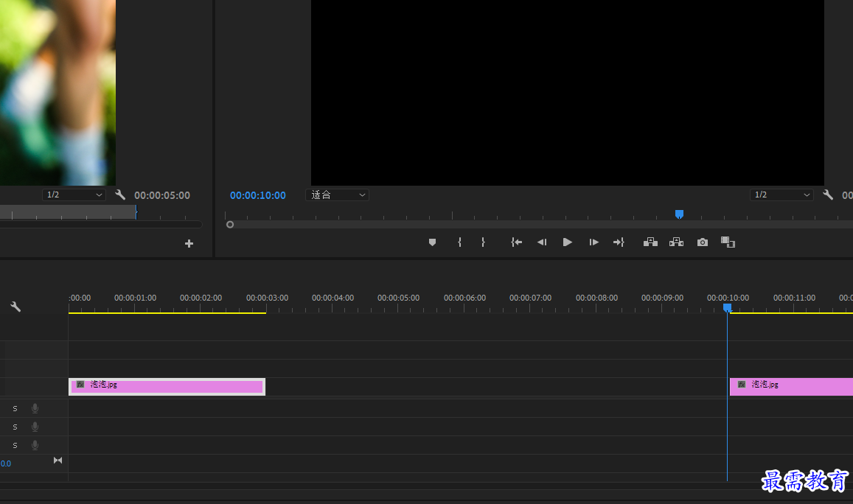853x504 pixels.
Task: Click the fx badge on the selected 泡泡.jpg clip
Action: click(x=80, y=385)
